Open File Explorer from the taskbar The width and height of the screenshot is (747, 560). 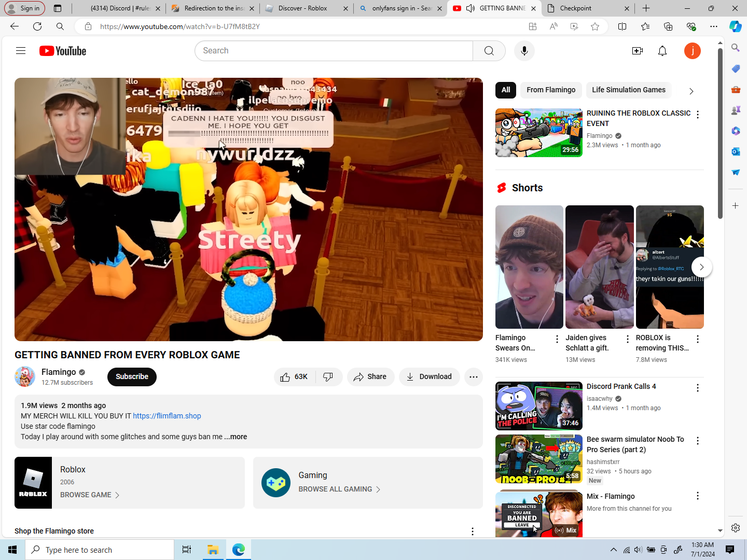(x=213, y=550)
